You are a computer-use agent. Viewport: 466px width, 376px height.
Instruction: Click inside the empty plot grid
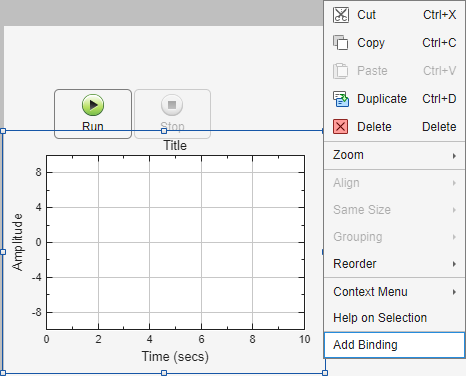coord(175,242)
